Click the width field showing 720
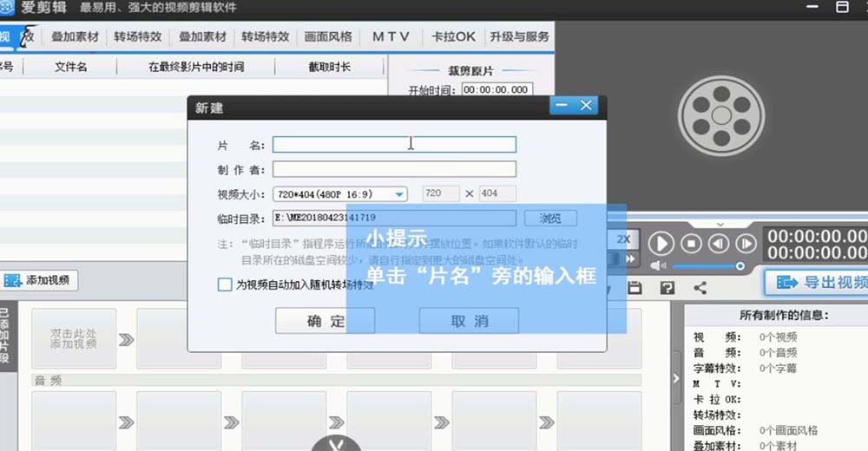 [x=441, y=193]
